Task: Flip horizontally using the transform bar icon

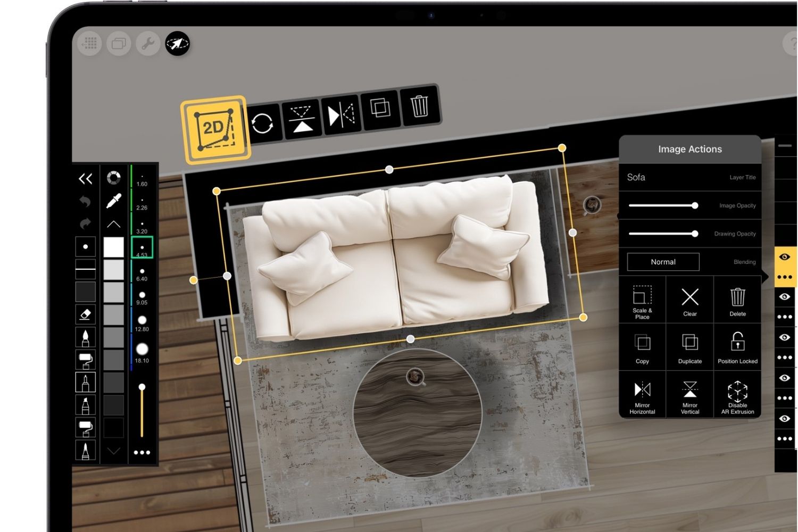Action: (x=341, y=114)
